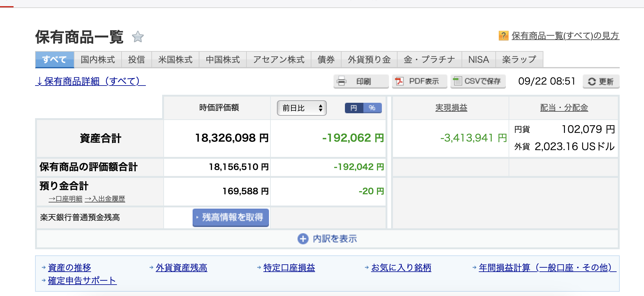This screenshot has height=296, width=644.
Task: Open the 資産の推移 link
Action: click(x=70, y=267)
